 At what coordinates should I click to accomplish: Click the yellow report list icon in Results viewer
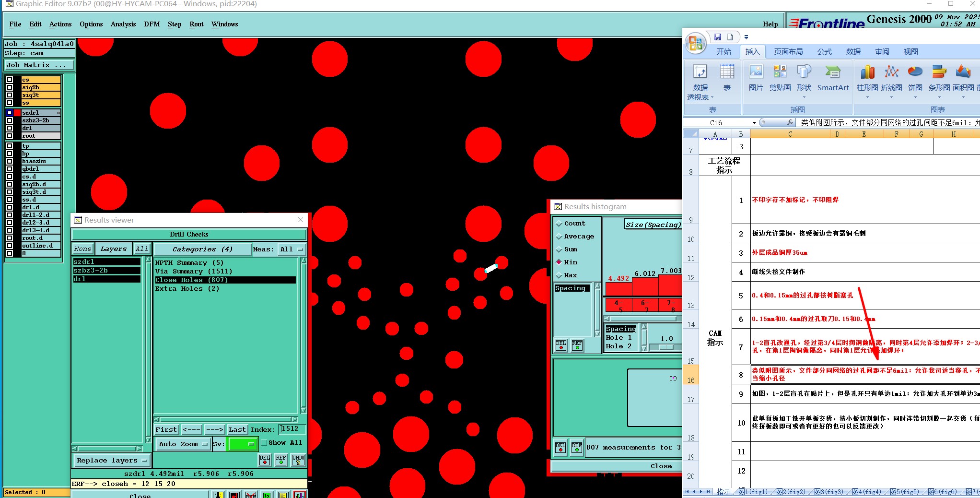tap(283, 495)
